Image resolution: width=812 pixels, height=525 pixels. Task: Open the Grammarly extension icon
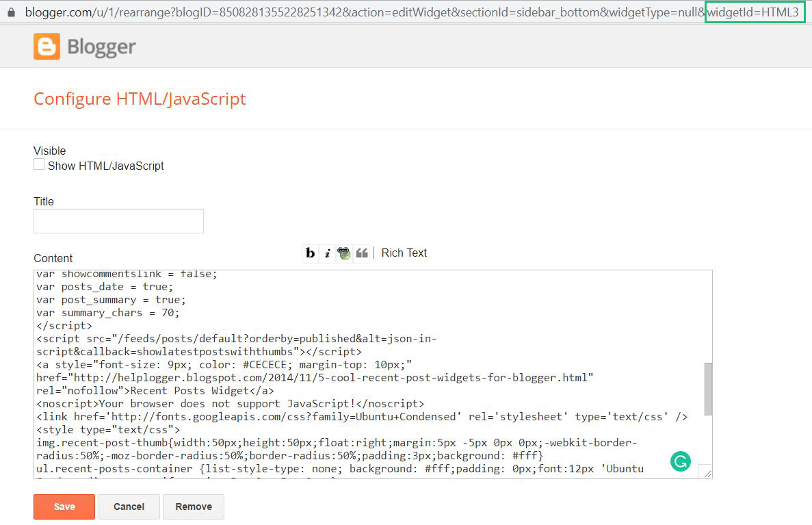click(680, 461)
